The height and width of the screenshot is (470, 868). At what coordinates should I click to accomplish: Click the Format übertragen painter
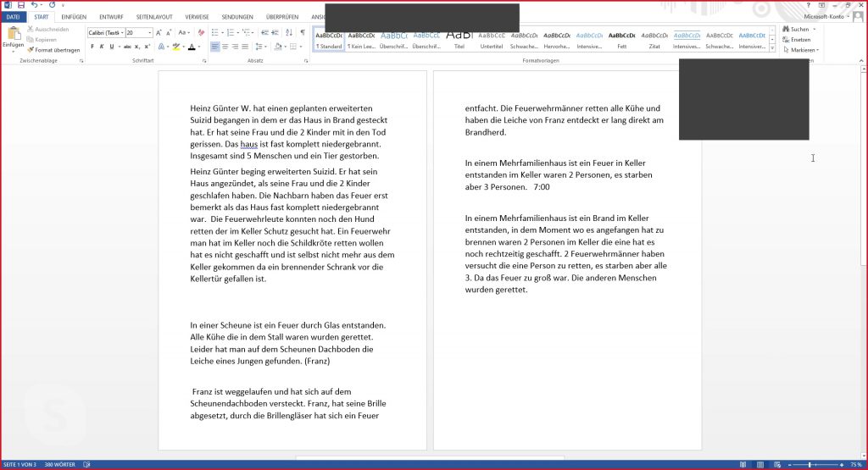[x=53, y=50]
